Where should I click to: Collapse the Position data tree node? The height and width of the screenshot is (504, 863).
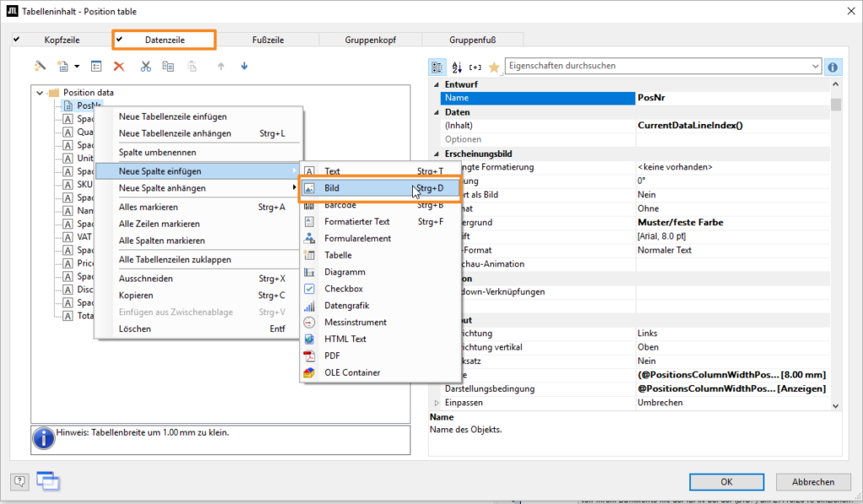point(40,93)
